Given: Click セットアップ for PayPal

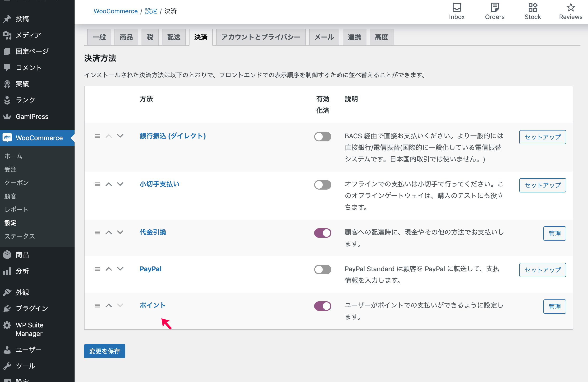Looking at the screenshot, I should pyautogui.click(x=543, y=270).
